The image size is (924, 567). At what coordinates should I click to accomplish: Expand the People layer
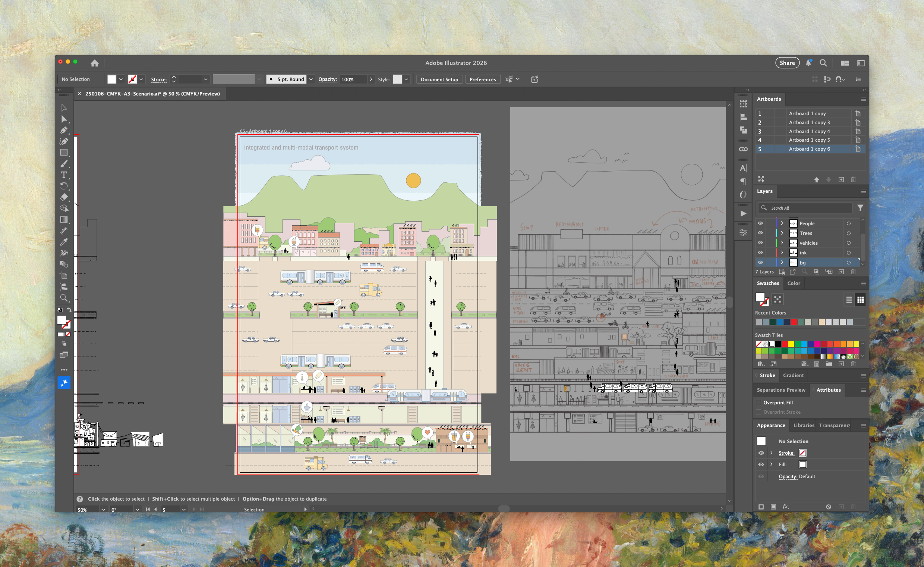coord(782,223)
